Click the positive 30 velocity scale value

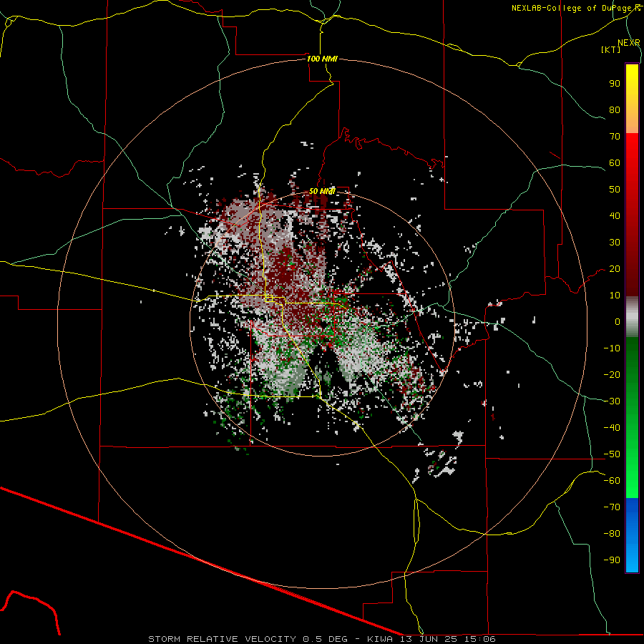[x=615, y=243]
